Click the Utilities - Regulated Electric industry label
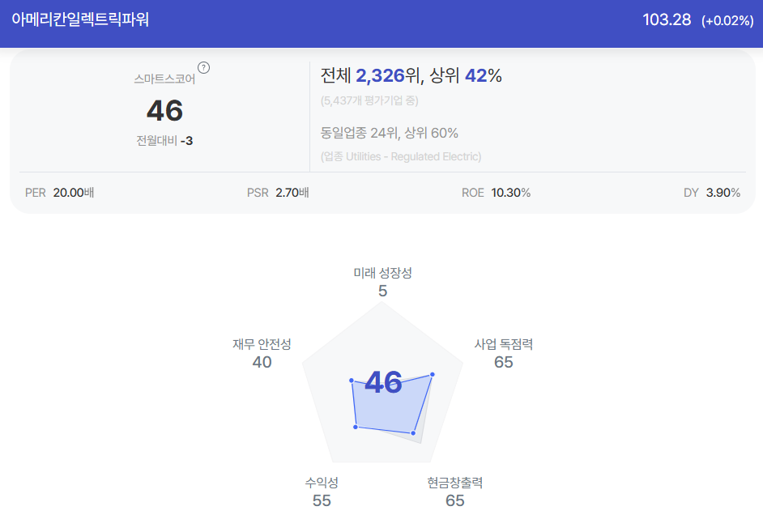The image size is (763, 532). coord(401,156)
